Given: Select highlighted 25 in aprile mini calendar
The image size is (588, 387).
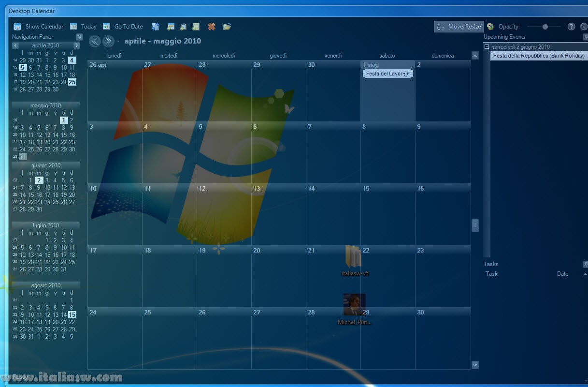Looking at the screenshot, I should (72, 82).
